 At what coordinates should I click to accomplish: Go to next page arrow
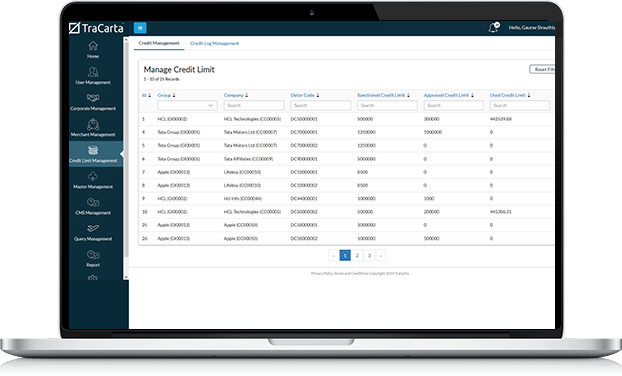(x=381, y=256)
